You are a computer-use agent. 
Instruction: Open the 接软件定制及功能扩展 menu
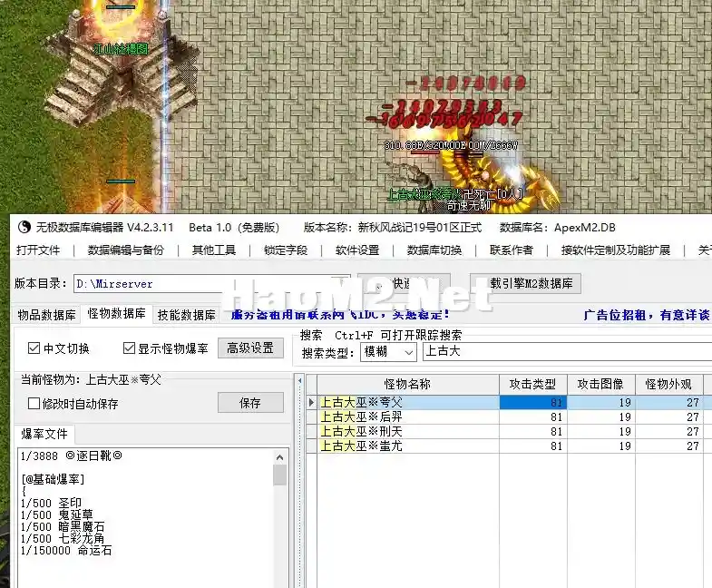[616, 250]
